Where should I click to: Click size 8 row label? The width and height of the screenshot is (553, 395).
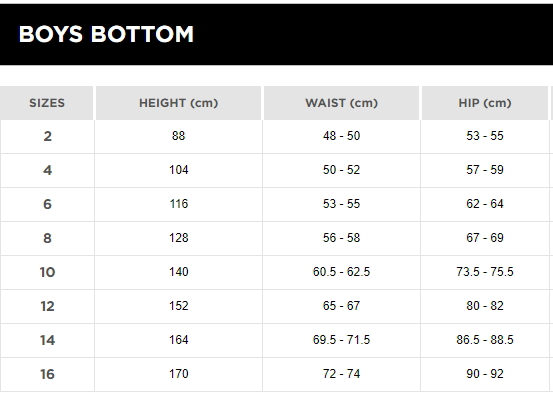point(48,238)
